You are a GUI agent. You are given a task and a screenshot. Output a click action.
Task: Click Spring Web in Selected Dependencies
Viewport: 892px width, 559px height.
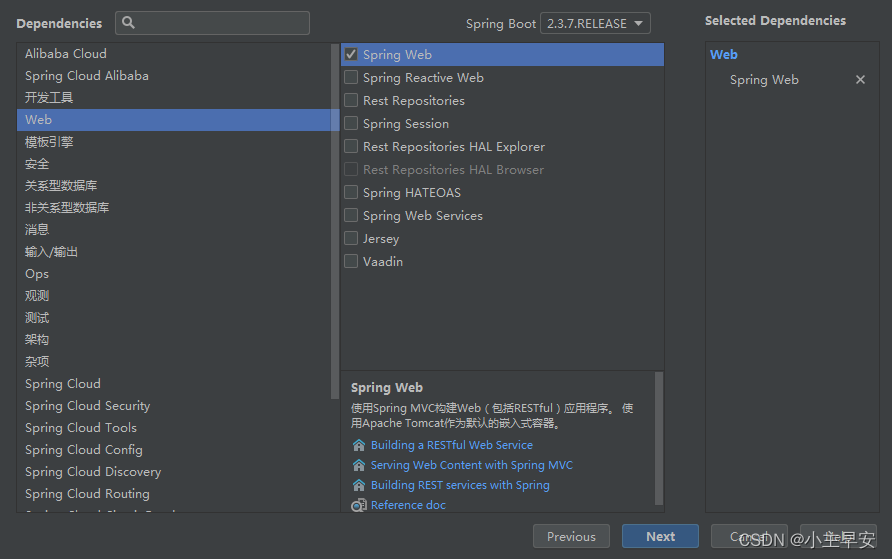(x=764, y=80)
